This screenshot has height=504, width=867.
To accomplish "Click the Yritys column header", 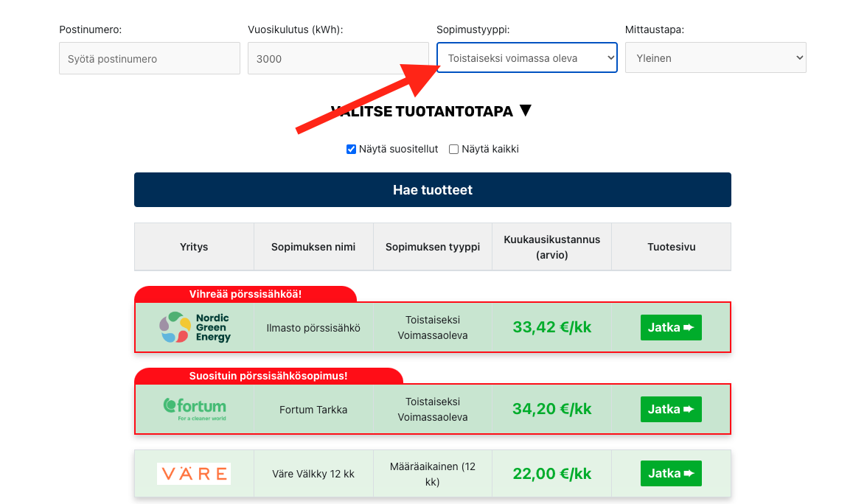I will 193,246.
